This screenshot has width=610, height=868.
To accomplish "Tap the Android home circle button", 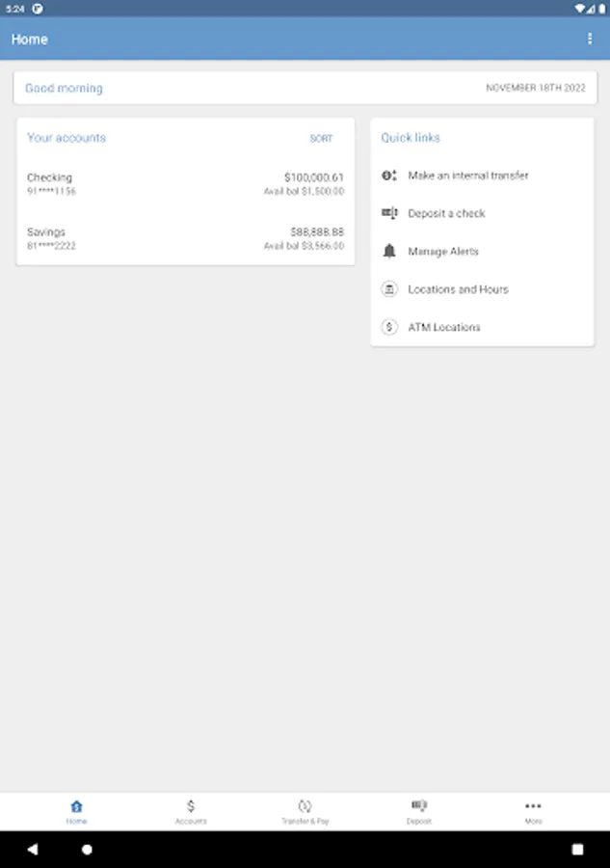I will pos(87,849).
